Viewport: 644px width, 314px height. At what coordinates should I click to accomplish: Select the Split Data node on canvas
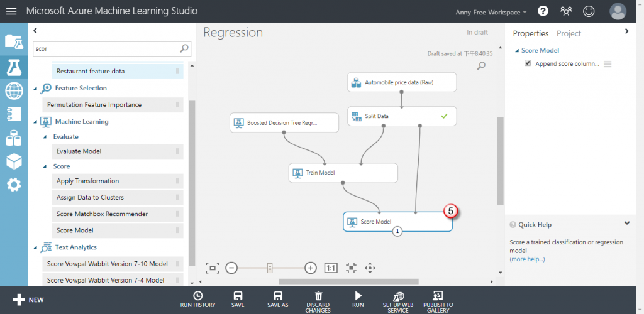(x=402, y=116)
